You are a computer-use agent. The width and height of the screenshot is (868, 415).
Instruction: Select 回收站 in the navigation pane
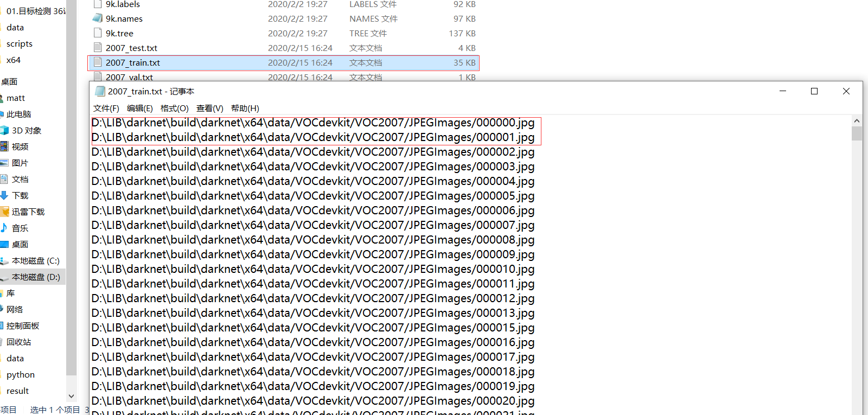click(19, 342)
